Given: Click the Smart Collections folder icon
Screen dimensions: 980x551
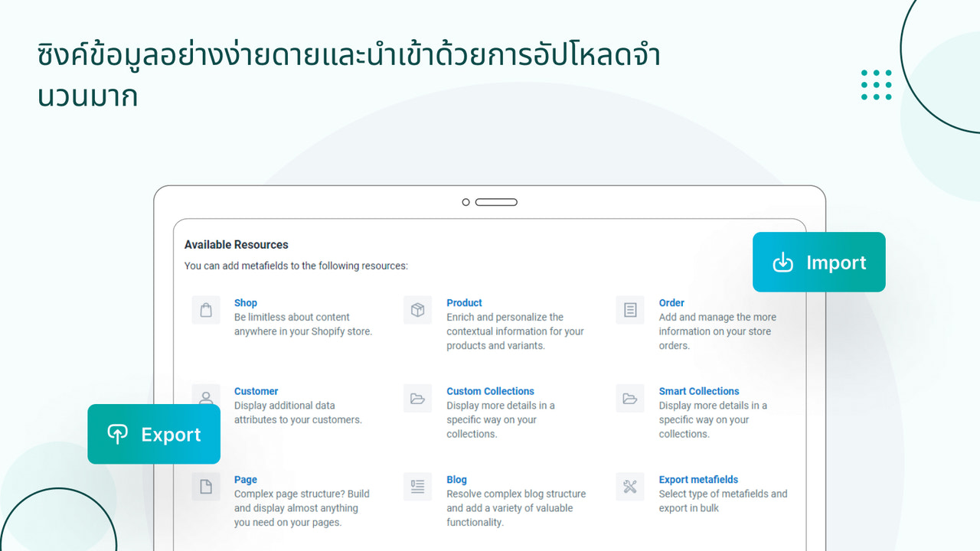Looking at the screenshot, I should click(x=630, y=398).
